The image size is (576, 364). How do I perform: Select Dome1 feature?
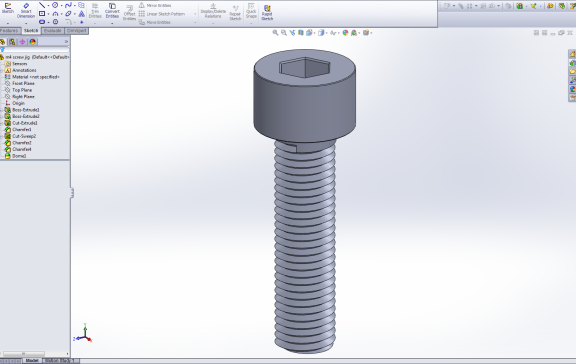(x=19, y=156)
